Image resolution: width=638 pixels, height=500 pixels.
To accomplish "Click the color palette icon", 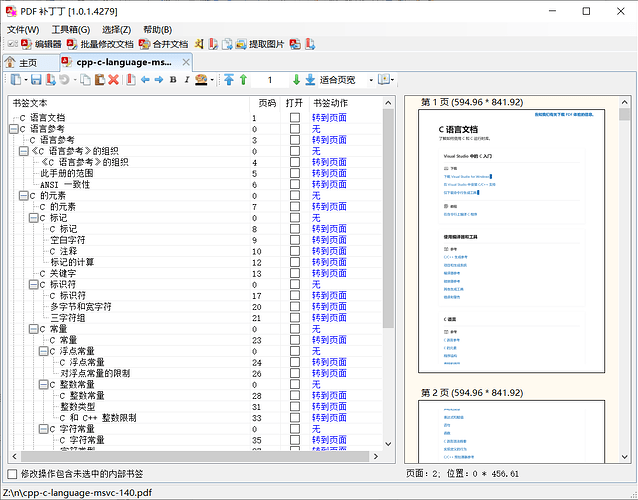I will point(201,80).
